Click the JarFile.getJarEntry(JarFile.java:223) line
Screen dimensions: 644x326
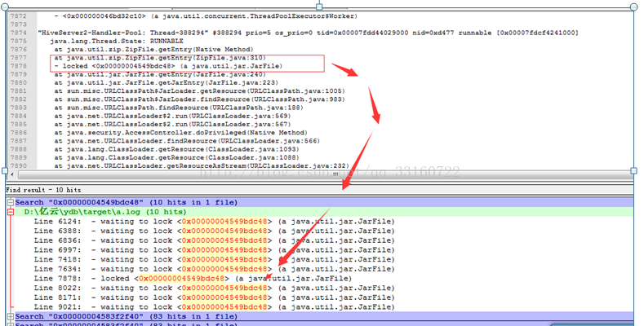pos(167,83)
